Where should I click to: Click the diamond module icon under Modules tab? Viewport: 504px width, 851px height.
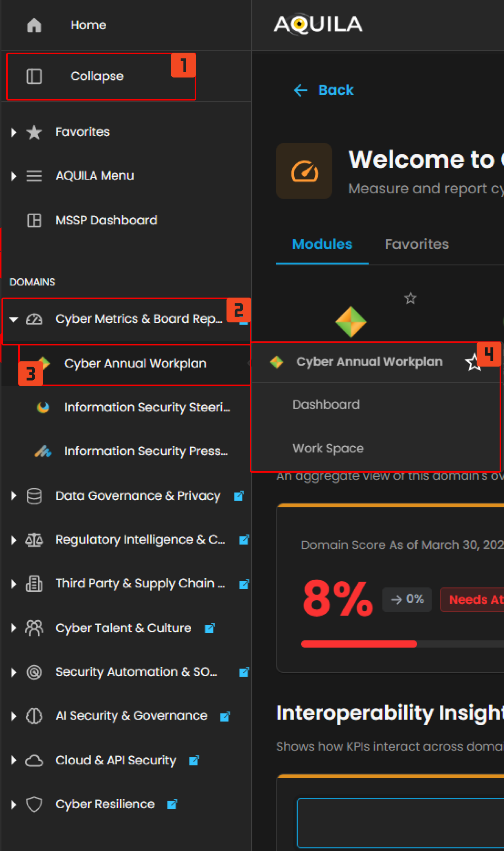tap(351, 322)
